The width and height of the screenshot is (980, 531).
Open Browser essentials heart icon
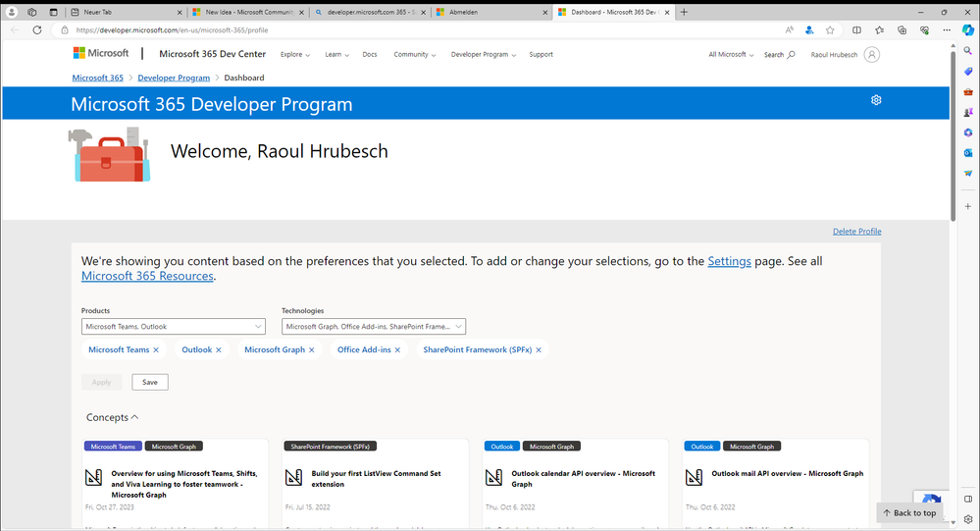click(x=924, y=30)
